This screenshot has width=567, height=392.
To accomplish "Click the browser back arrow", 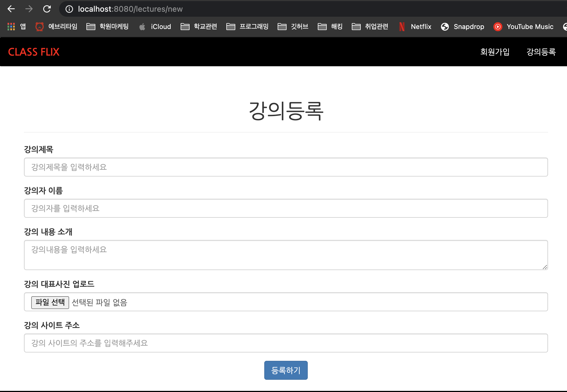I will click(11, 9).
